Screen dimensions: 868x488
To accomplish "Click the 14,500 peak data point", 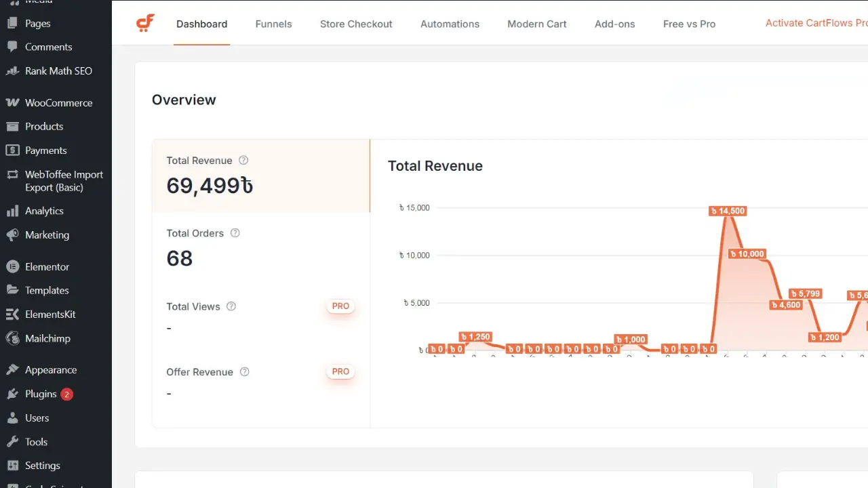I will coord(728,211).
